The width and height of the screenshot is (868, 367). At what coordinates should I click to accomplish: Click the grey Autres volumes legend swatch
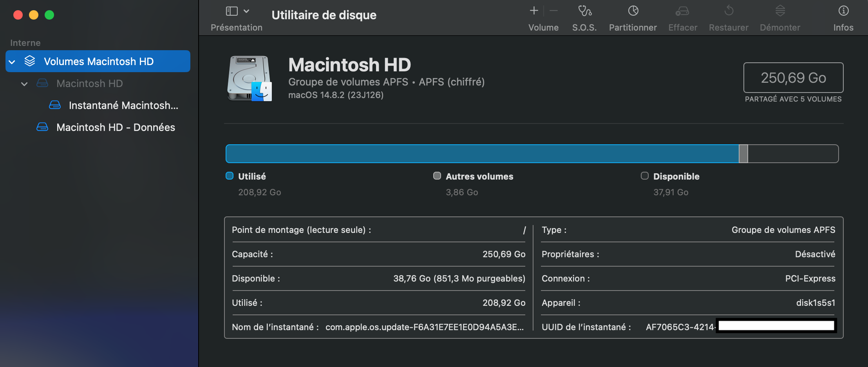pos(437,176)
